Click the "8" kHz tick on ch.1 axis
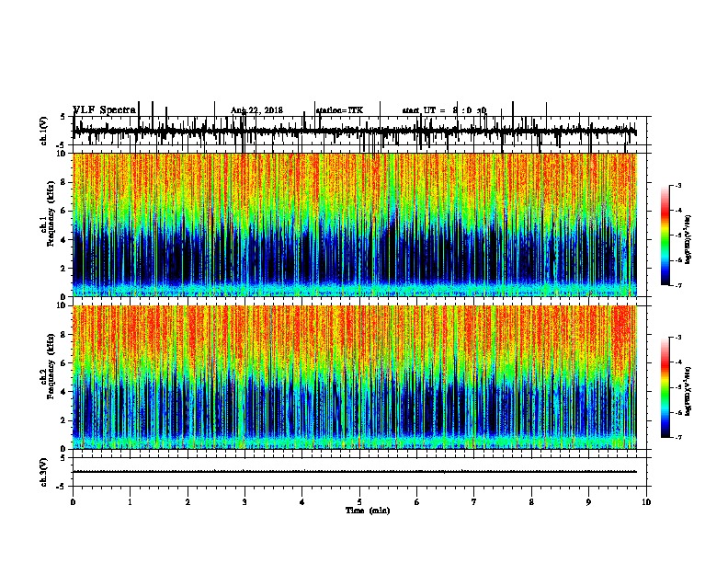Image resolution: width=728 pixels, height=563 pixels. coord(63,182)
